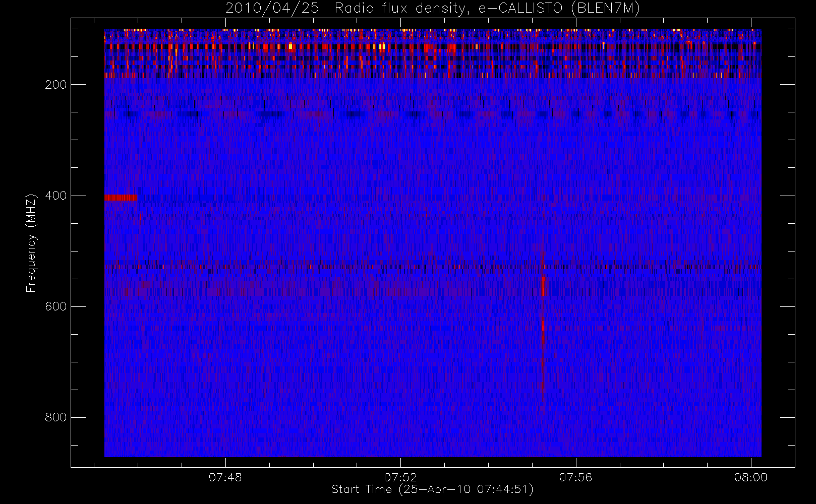Viewport: 816px width, 504px height.
Task: Click the 07:52 time tick label
Action: (x=400, y=477)
